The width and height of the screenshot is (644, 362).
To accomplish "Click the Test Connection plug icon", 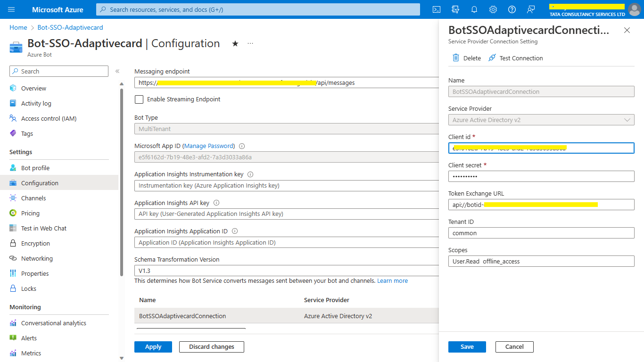I will 492,58.
